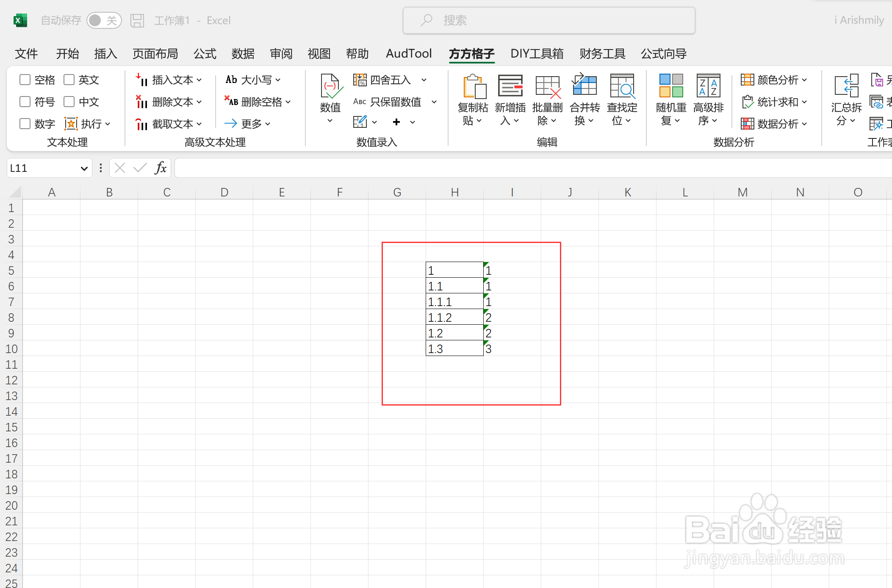Click the 批量删除 table icon
Image resolution: width=892 pixels, height=588 pixels.
click(548, 87)
